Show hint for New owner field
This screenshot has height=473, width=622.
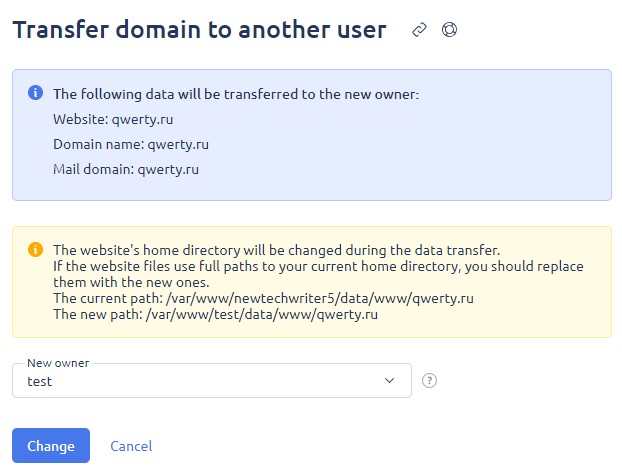coord(429,381)
